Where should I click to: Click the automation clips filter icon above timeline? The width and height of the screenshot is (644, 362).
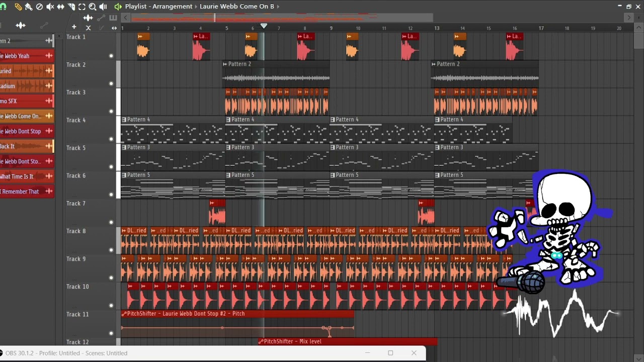coord(101,18)
